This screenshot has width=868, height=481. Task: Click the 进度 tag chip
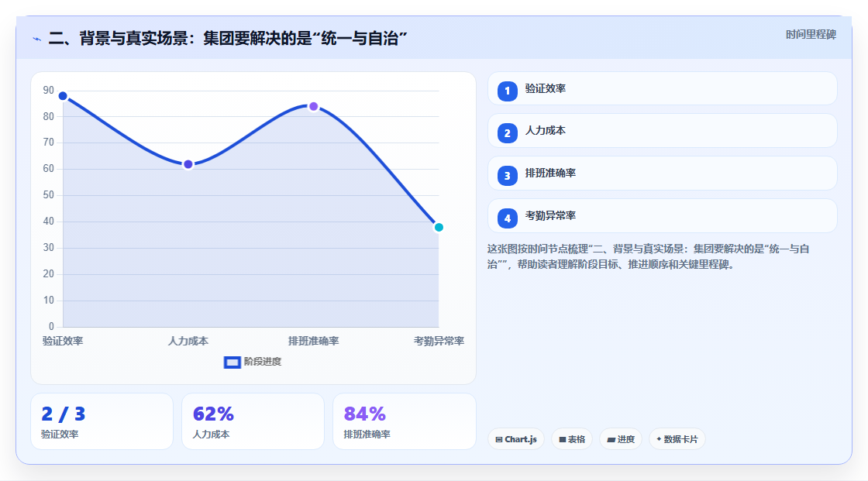pyautogui.click(x=621, y=439)
